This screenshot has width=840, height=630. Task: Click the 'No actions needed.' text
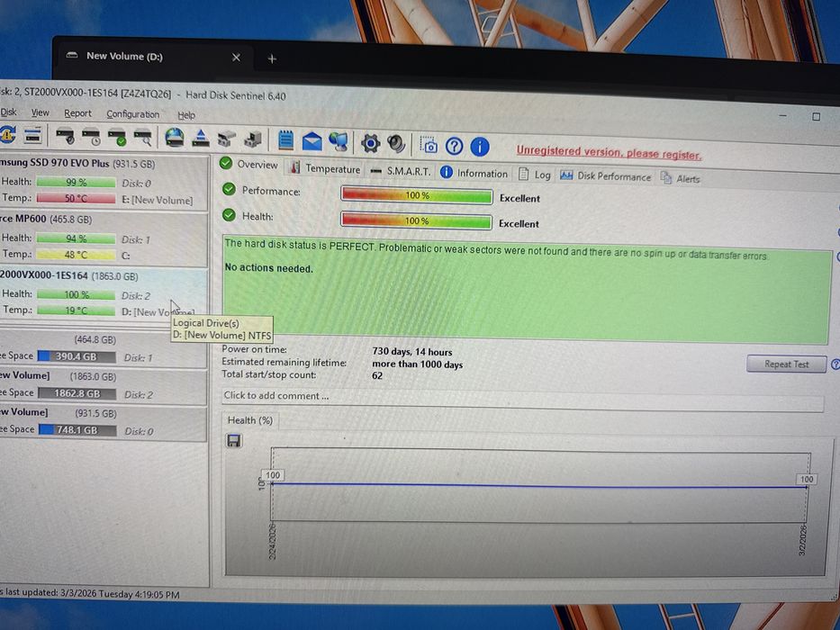coord(269,268)
